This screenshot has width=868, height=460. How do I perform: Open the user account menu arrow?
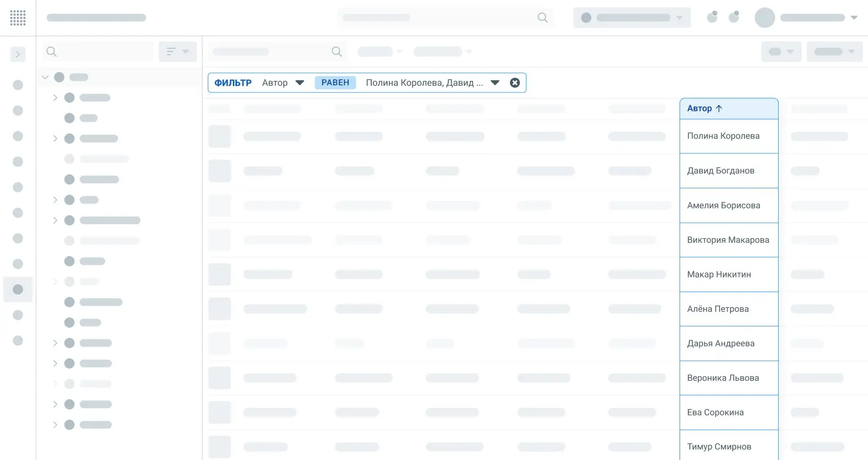click(854, 18)
